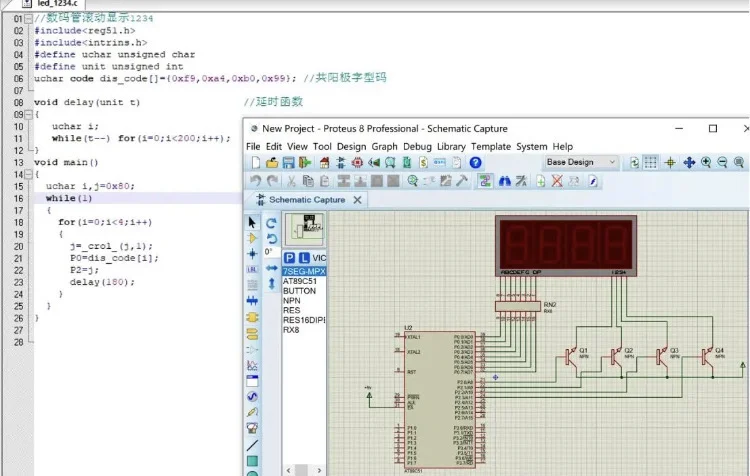Select the Virtual Instruments tool
The image size is (750, 476).
[252, 428]
